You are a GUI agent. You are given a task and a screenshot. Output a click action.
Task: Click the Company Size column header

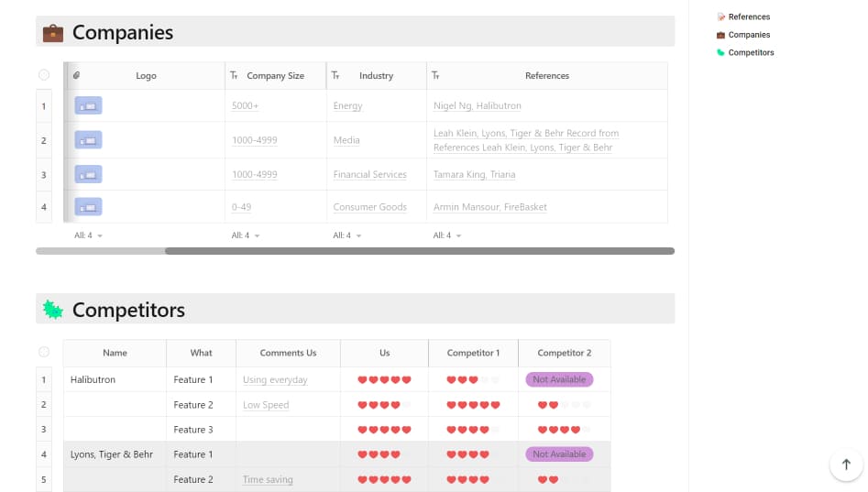[276, 76]
